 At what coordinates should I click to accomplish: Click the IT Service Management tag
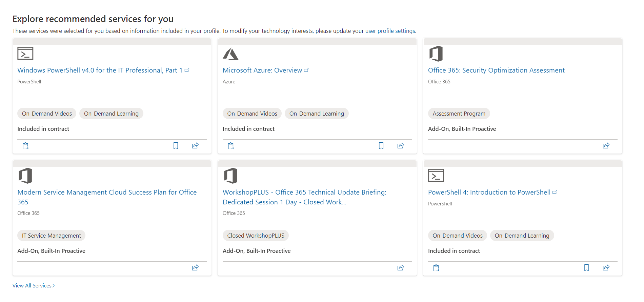point(52,236)
